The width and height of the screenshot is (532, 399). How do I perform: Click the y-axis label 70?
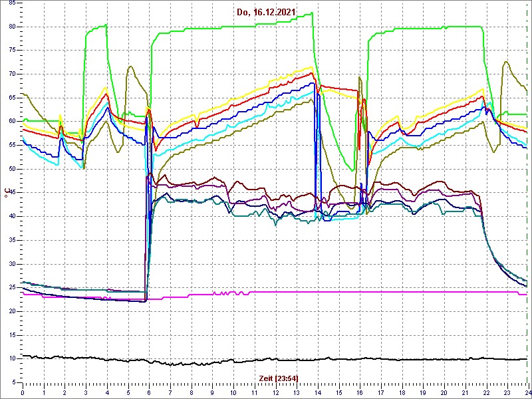tap(12, 74)
